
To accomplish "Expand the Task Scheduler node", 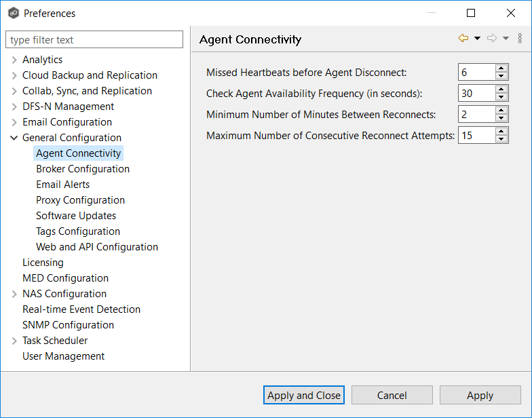I will click(x=14, y=341).
